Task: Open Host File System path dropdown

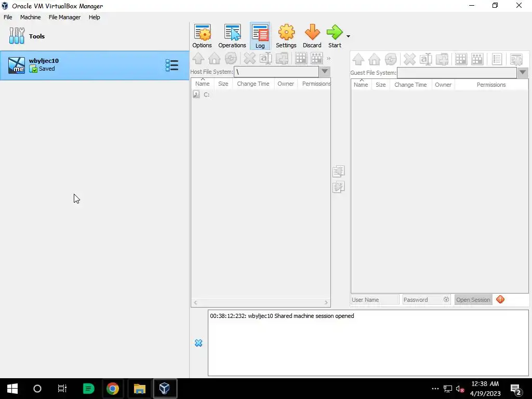Action: point(325,72)
